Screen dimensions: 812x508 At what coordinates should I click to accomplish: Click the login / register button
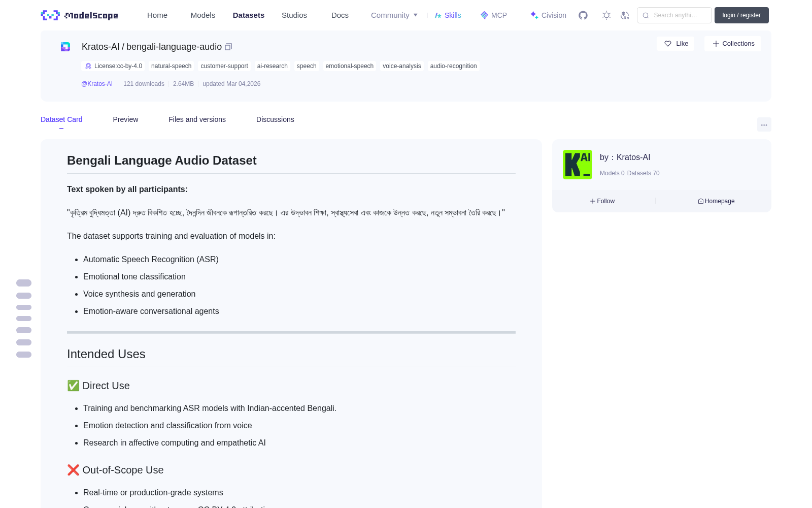[741, 15]
